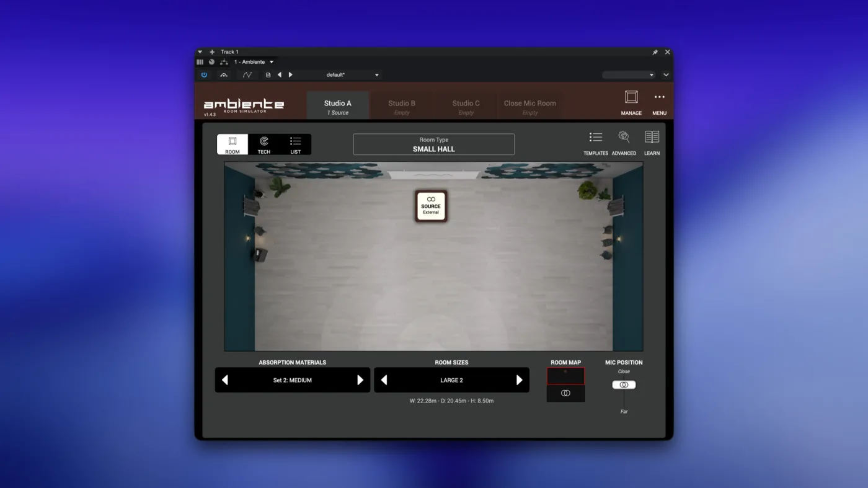Select the mic position in the room map
Viewport: 868px width, 488px height.
565,393
